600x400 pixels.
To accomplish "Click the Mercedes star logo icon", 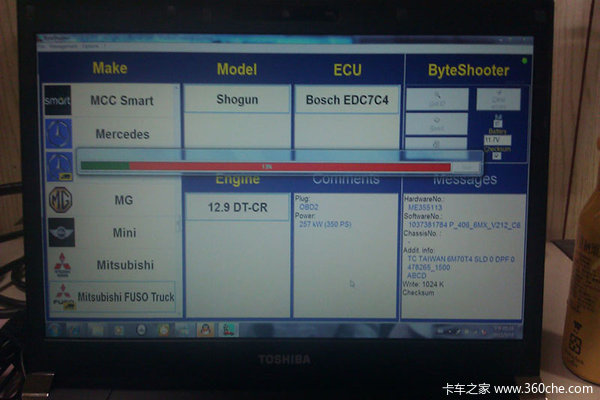I will [x=59, y=134].
